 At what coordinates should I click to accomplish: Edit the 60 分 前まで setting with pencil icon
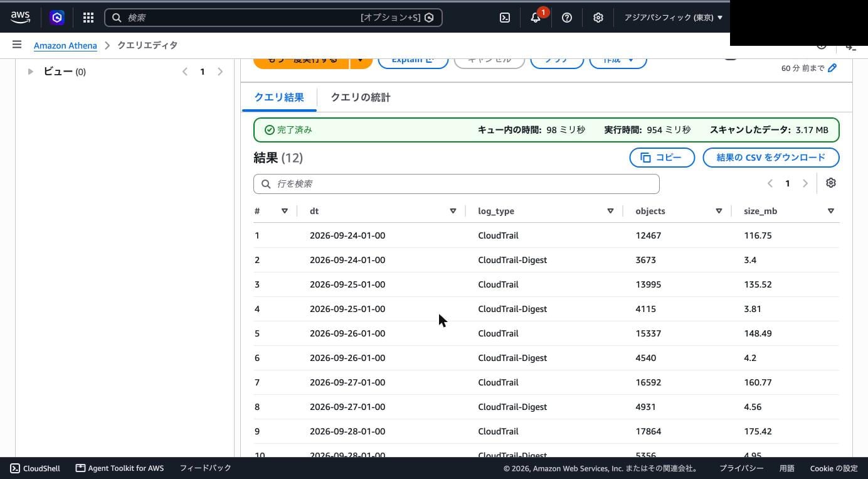[832, 68]
